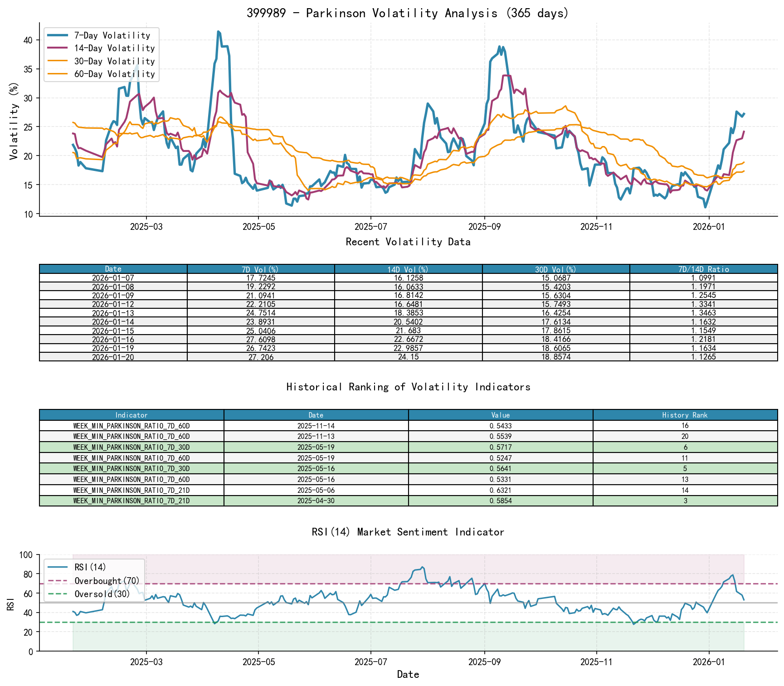Expand the WEEK_MIN_PARKINSON_RATIO_7D_21D row dated 2025-04-30
This screenshot has height=686, width=784.
[x=131, y=501]
